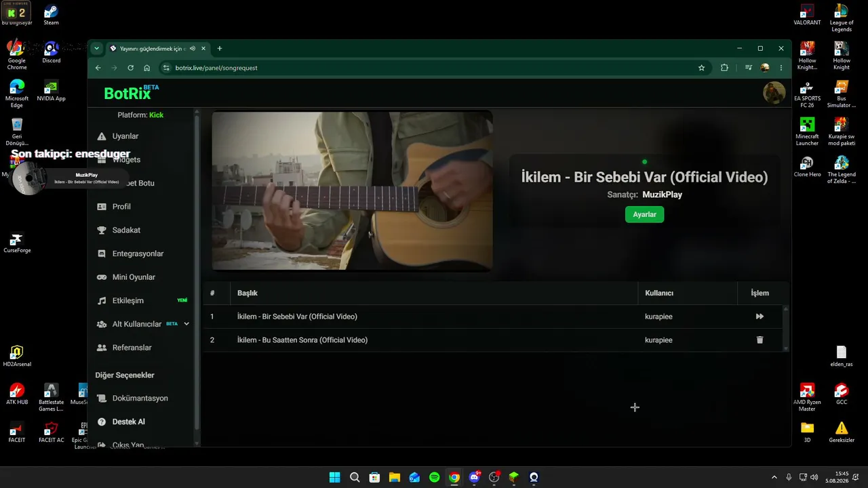Click the Chrome home button
Screen dimensions: 868x488
(x=147, y=68)
